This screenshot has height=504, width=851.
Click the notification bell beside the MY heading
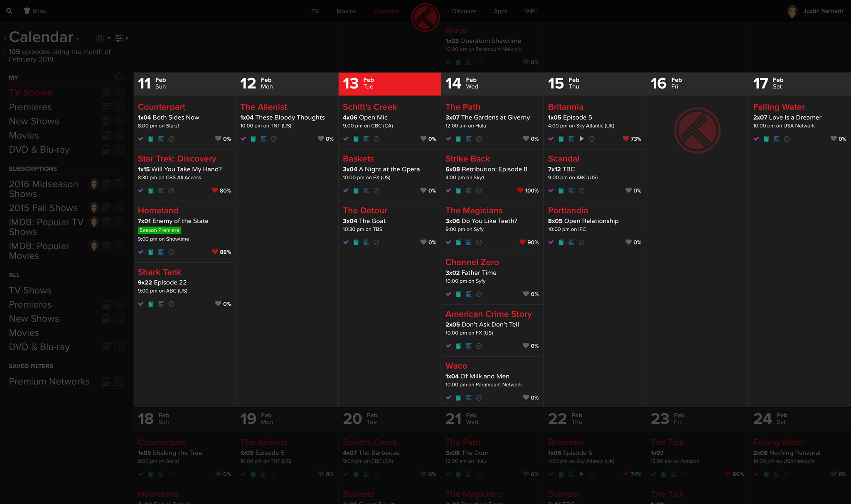tap(119, 77)
